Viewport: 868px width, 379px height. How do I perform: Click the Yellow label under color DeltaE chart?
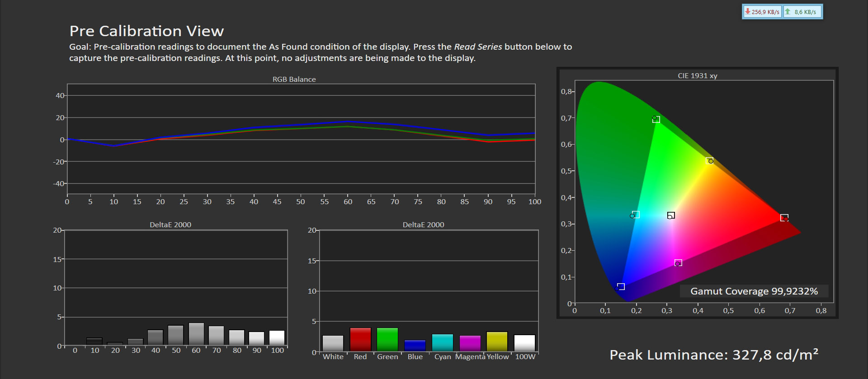[x=498, y=356]
